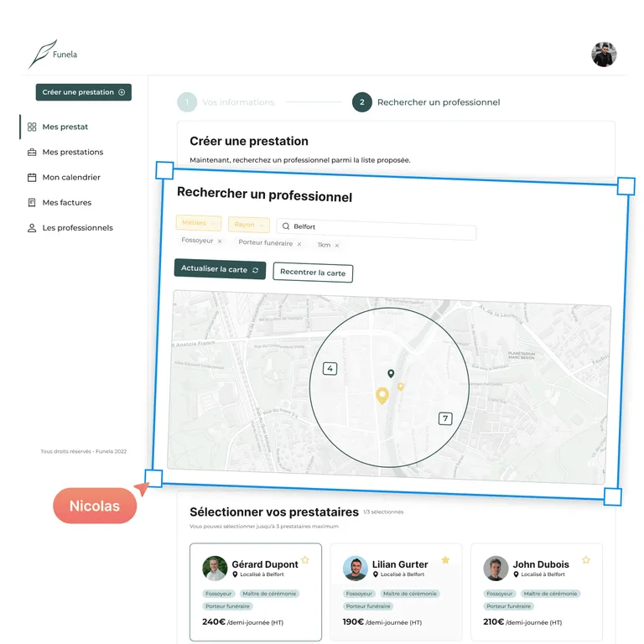Click the calendar icon beside Mon calendrier
Screen dimensions: 644x644
point(32,178)
